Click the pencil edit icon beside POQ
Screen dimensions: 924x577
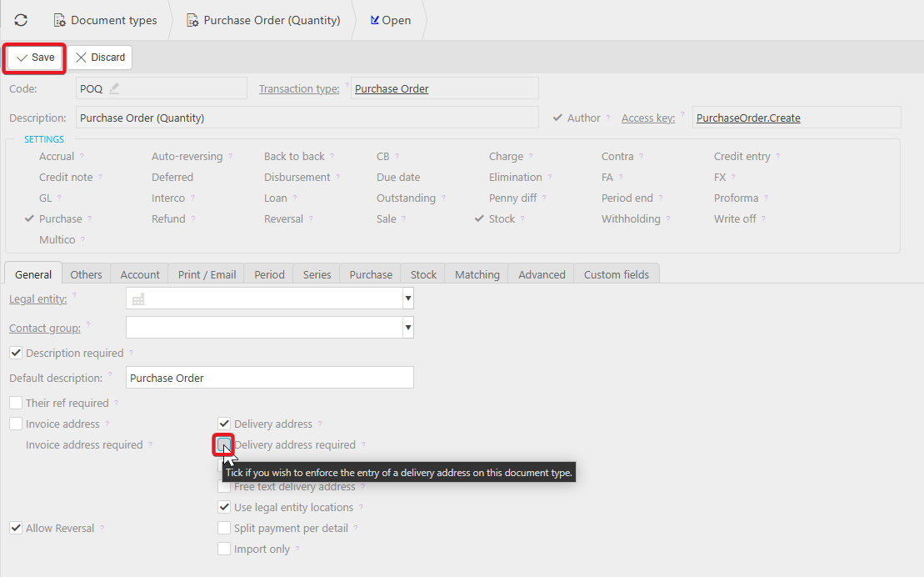(x=114, y=88)
